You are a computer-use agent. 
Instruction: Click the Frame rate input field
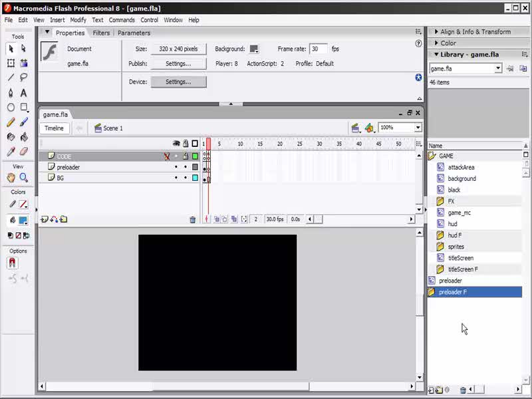click(319, 49)
